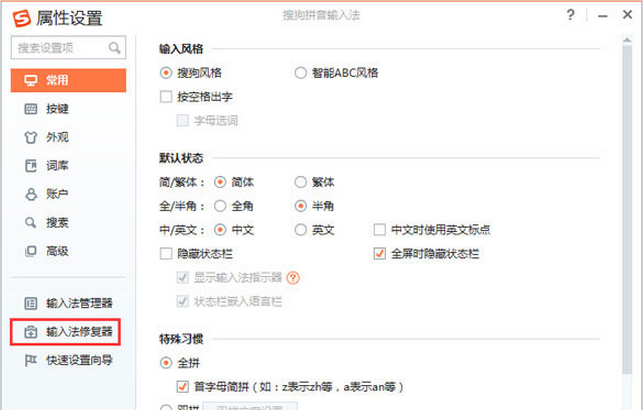This screenshot has height=410, width=643.
Task: Choose 繁体 radio option
Action: click(300, 182)
